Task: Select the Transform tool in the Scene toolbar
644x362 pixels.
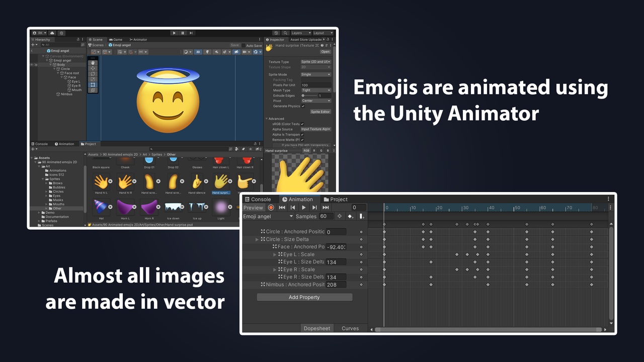Action: coord(93,90)
